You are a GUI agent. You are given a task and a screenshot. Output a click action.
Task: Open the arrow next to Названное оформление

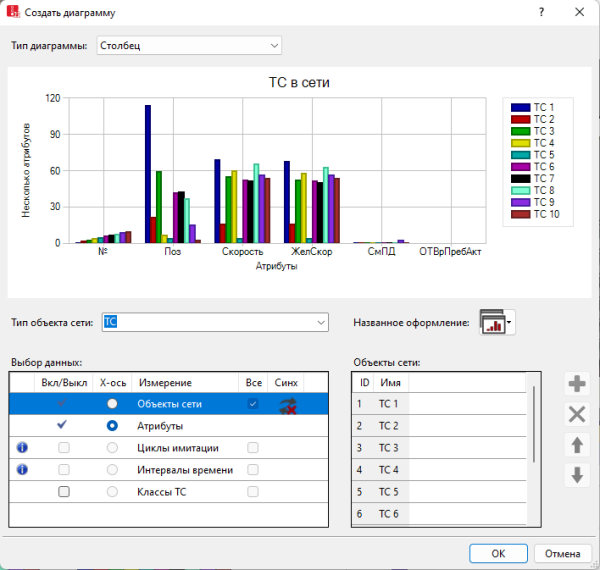[x=511, y=322]
